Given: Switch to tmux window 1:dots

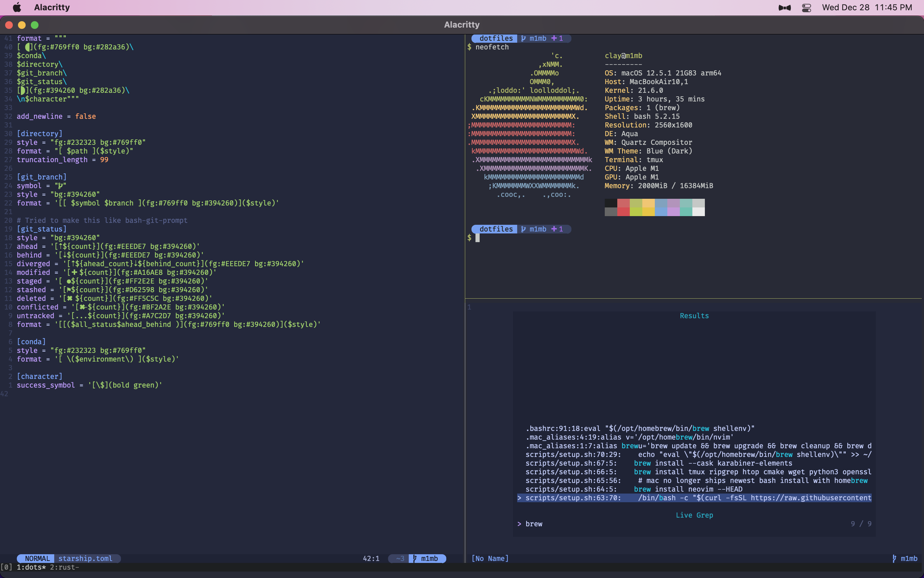Looking at the screenshot, I should click(31, 567).
